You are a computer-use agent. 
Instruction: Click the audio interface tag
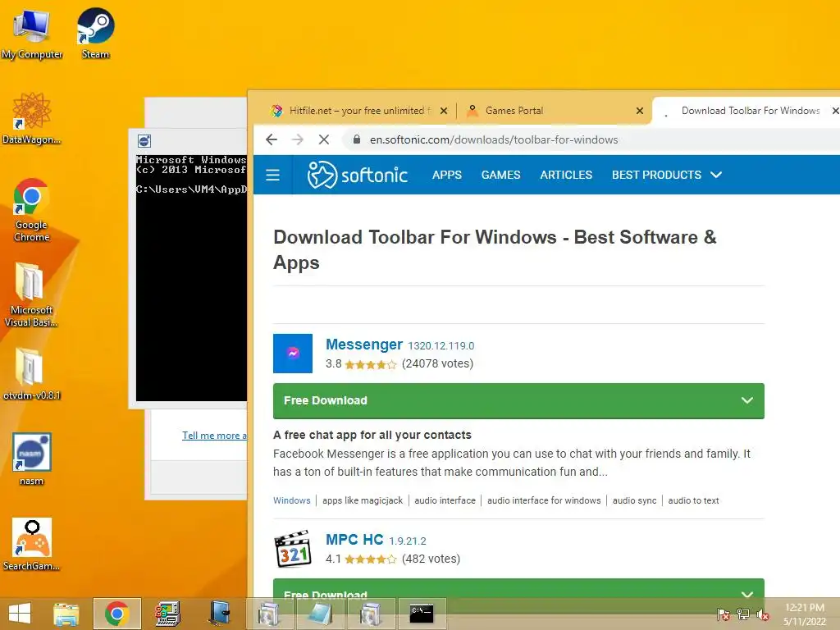[445, 500]
